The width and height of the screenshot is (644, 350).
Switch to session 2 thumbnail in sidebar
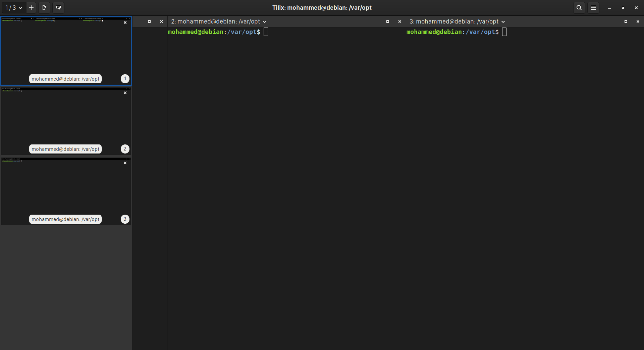[x=66, y=121]
